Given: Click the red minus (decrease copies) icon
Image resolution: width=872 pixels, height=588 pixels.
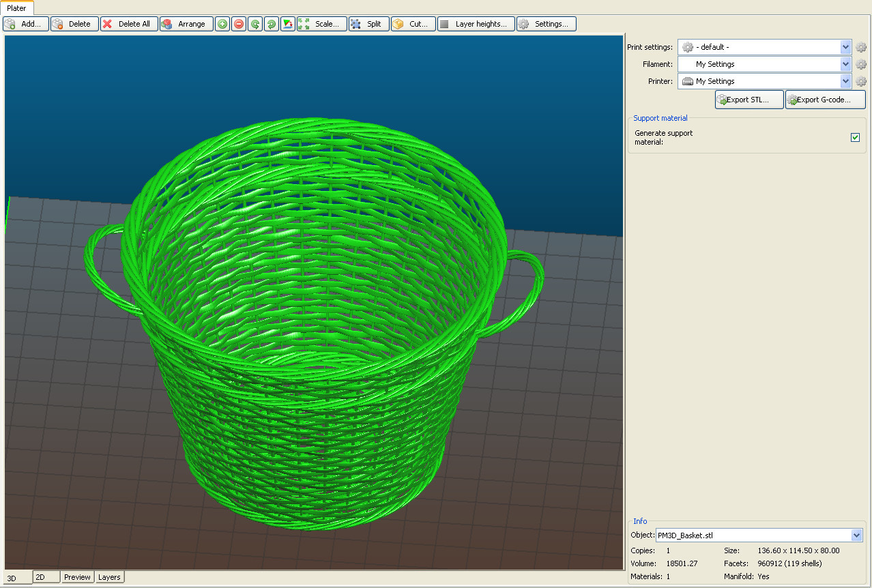Looking at the screenshot, I should (239, 24).
